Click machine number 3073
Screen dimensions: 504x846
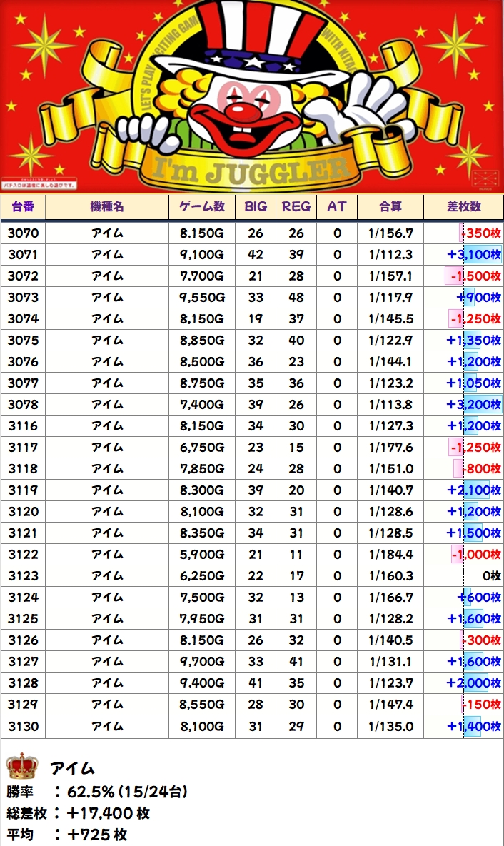point(24,297)
